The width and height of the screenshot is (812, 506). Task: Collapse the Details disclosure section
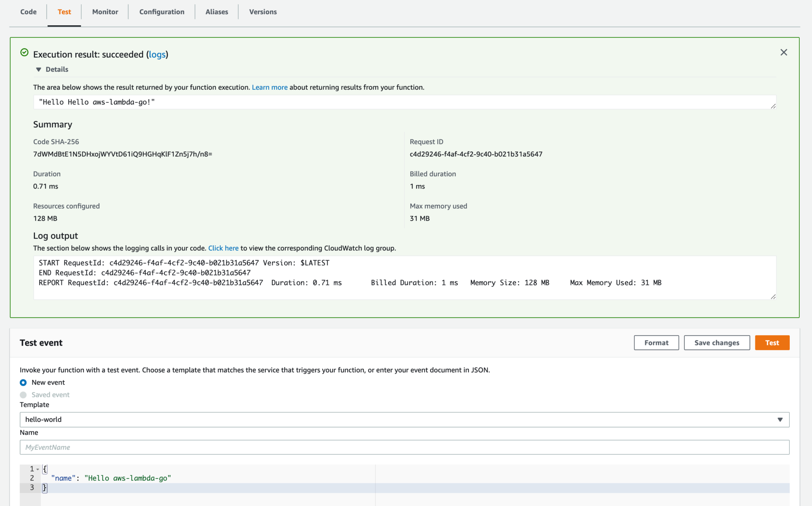[38, 69]
